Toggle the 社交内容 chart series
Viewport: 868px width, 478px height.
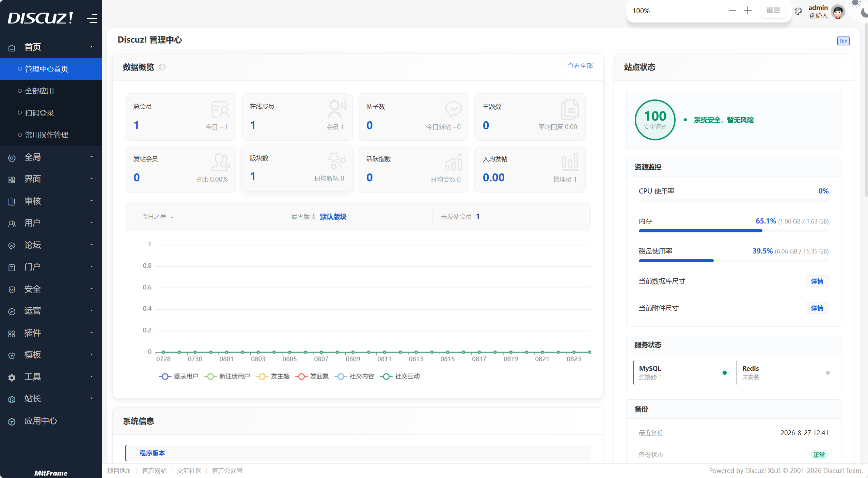click(x=354, y=376)
